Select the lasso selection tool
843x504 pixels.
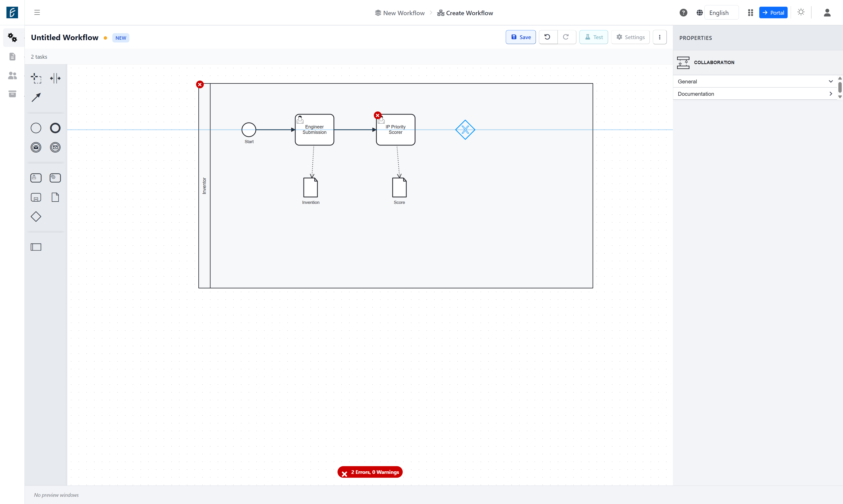point(36,78)
